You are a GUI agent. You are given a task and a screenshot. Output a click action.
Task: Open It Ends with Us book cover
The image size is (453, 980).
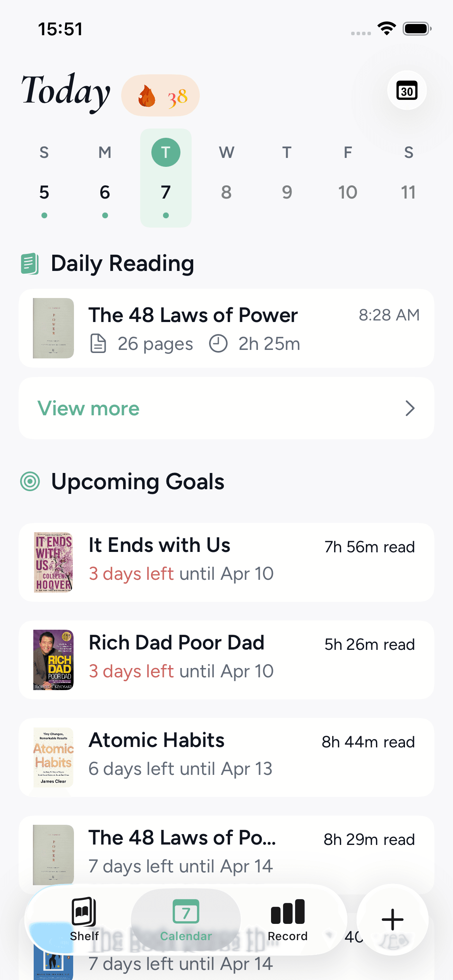(x=53, y=562)
